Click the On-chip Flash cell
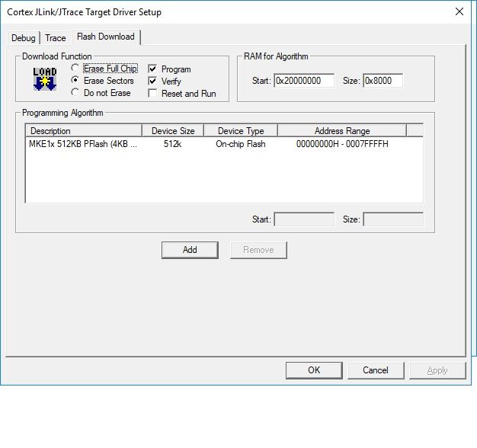Screen dimensions: 477x448 (240, 144)
